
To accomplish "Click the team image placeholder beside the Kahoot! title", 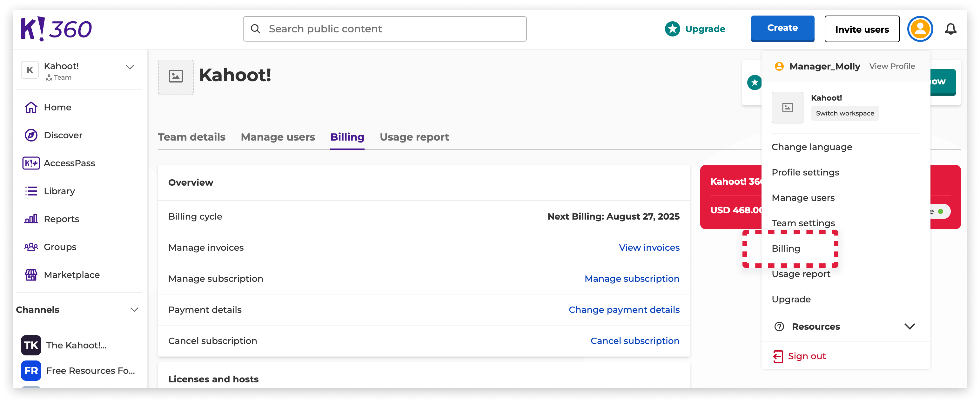I will tap(176, 77).
